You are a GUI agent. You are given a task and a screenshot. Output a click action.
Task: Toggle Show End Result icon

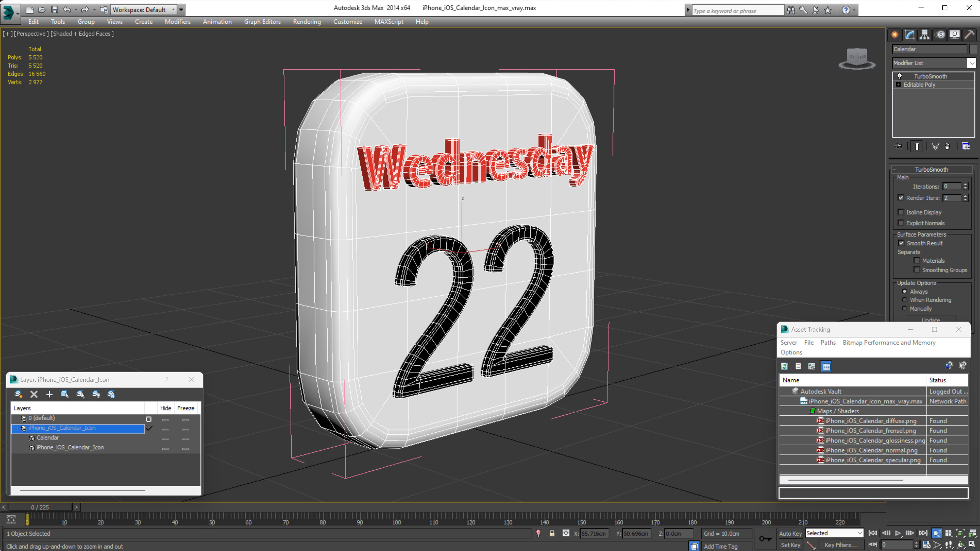(917, 146)
